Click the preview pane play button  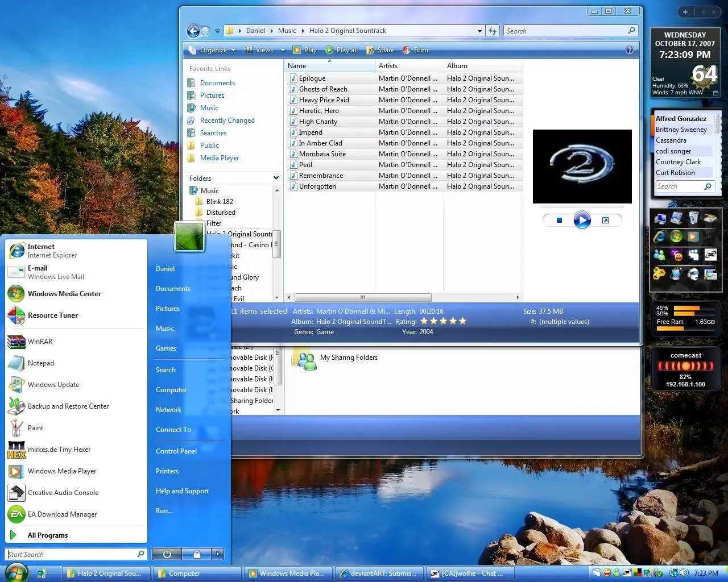click(582, 220)
